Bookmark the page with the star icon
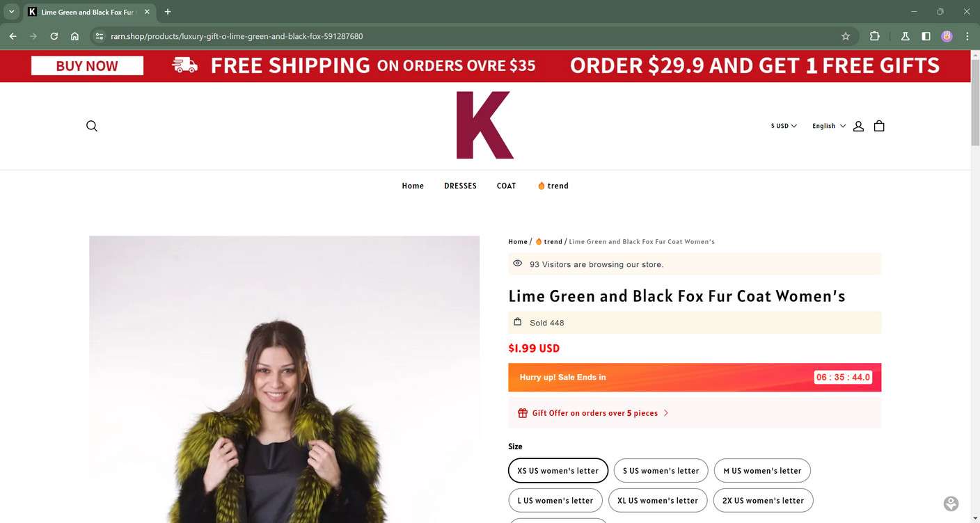 coord(844,36)
